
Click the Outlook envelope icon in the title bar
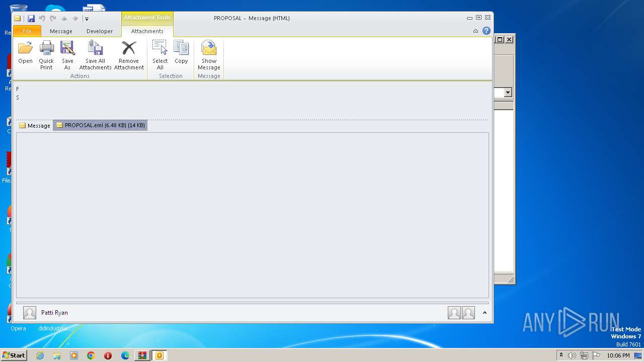(x=18, y=19)
